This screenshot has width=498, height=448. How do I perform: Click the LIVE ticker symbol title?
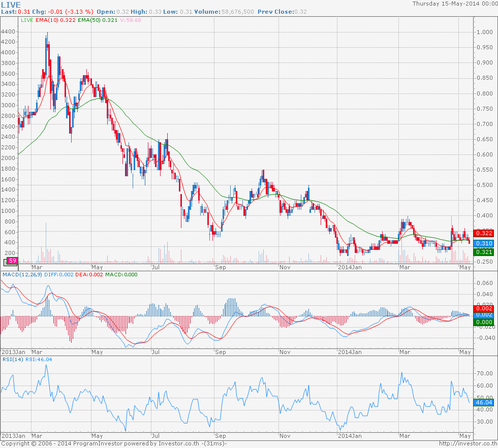pyautogui.click(x=11, y=5)
